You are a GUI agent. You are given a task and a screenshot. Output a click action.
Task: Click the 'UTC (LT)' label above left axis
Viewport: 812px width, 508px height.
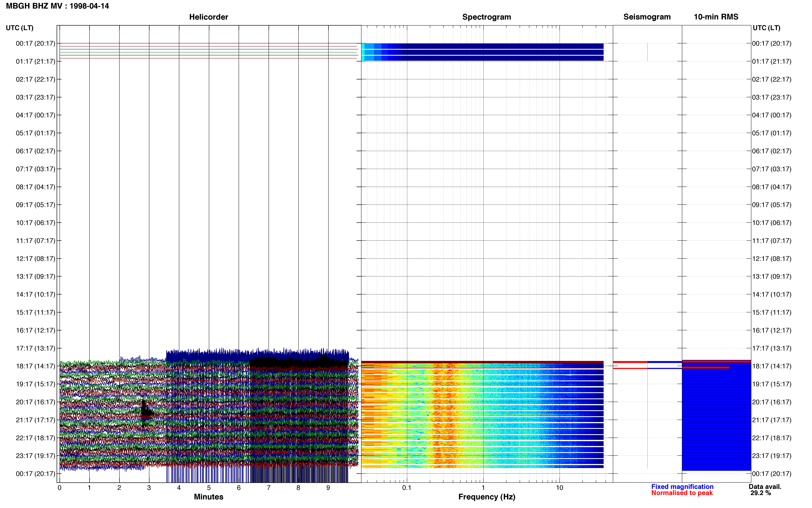pos(19,28)
